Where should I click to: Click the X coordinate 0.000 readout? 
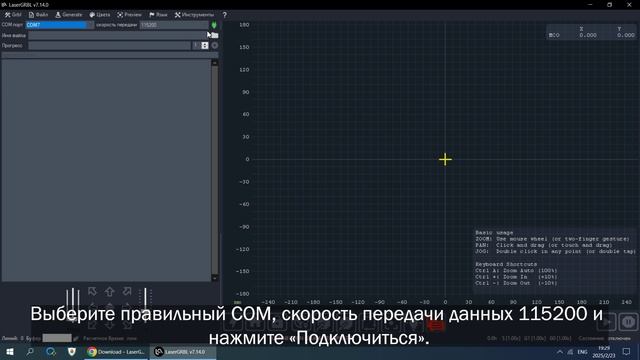(587, 36)
